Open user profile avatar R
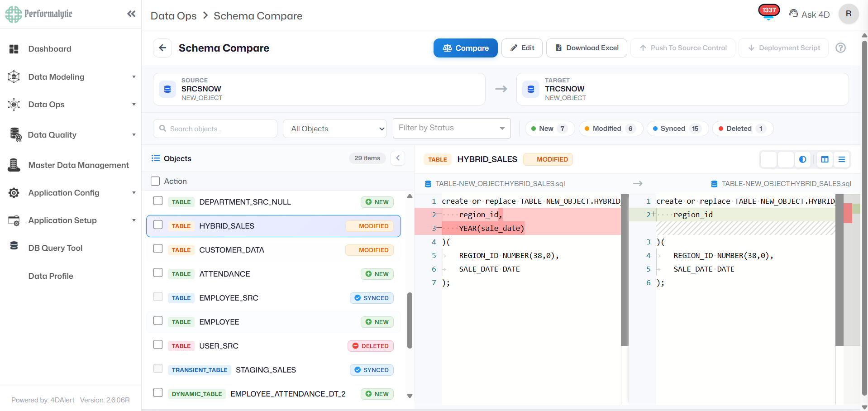 coord(849,14)
